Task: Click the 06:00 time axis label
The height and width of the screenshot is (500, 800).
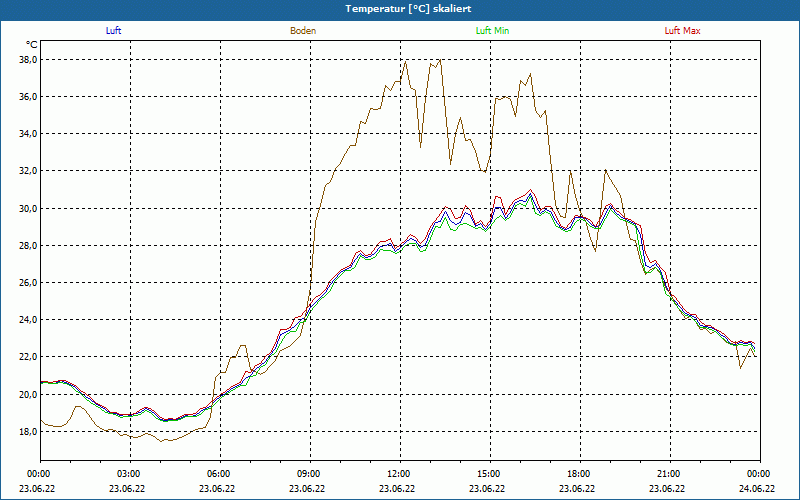Action: coord(218,474)
